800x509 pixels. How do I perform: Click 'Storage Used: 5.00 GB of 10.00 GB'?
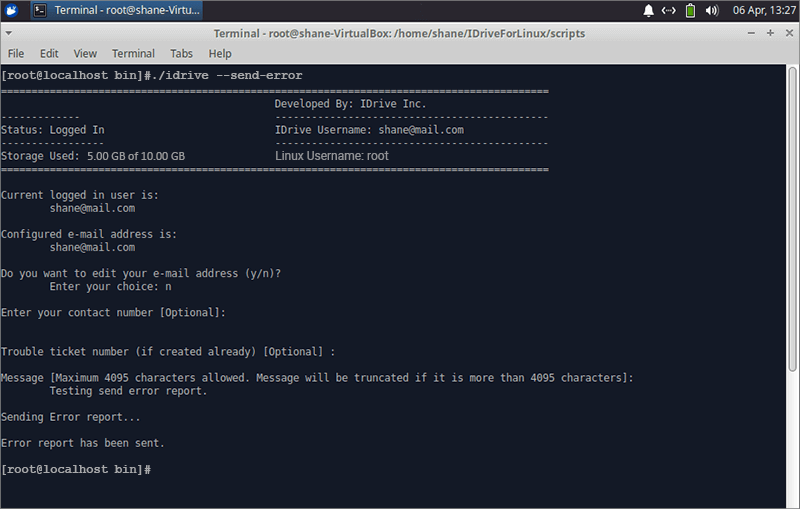[93, 156]
